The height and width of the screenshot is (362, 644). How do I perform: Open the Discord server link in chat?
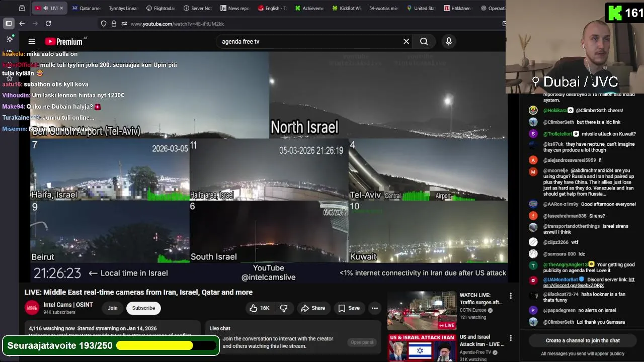click(x=589, y=283)
